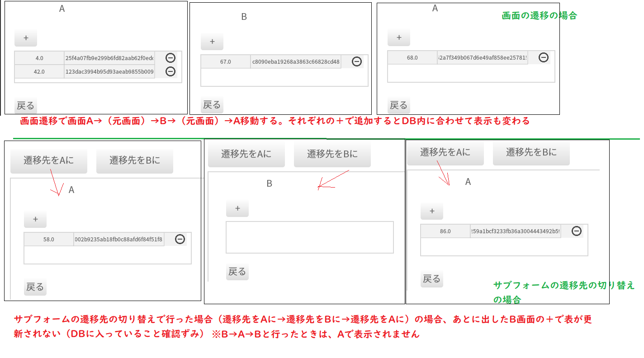Screen dimensions: 644x358
Task: Click 遷移先をAに above the 58.0 table
Action: point(49,160)
